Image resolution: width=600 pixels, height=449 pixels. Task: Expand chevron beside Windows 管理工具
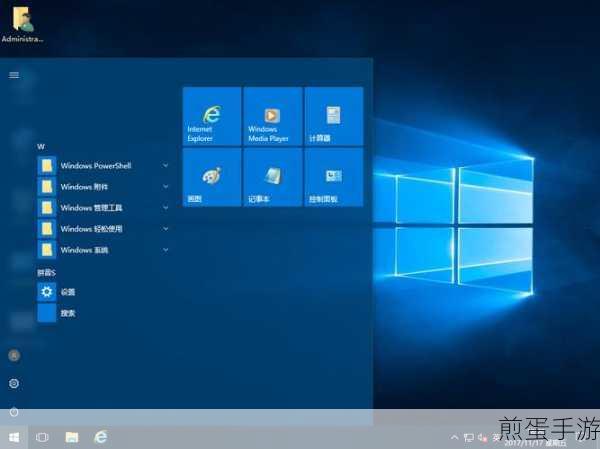click(165, 207)
